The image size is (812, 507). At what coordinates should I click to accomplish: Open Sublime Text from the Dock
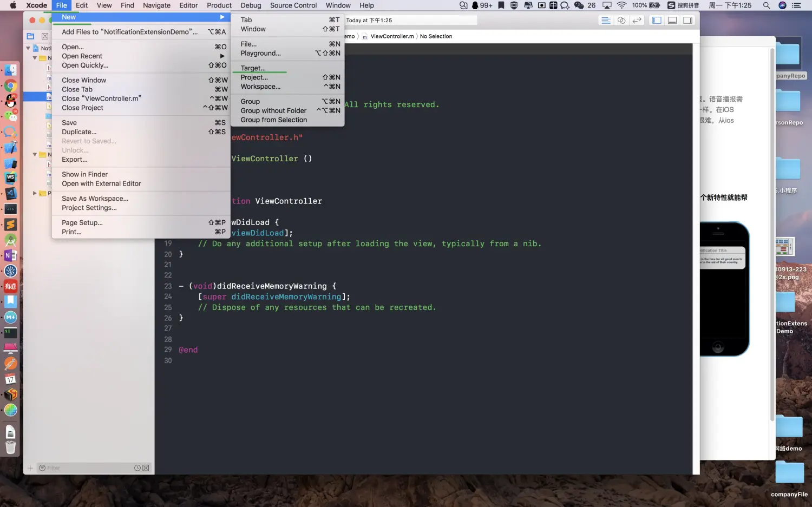10,225
